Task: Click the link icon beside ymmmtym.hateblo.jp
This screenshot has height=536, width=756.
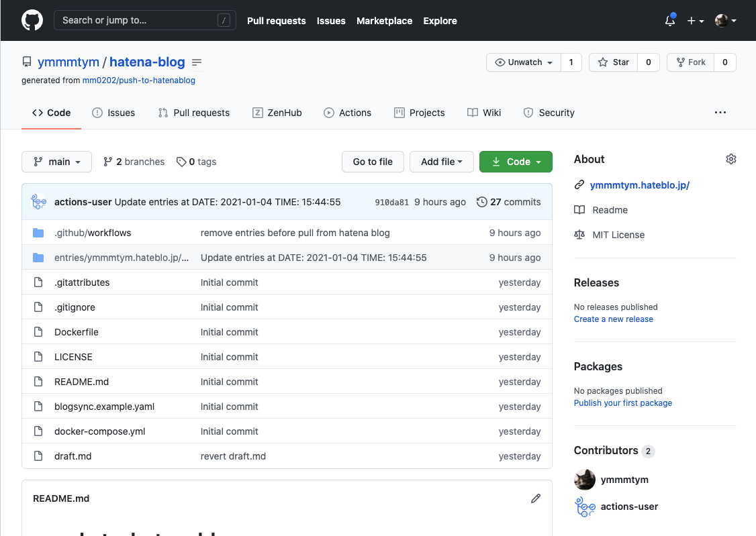Action: 579,185
